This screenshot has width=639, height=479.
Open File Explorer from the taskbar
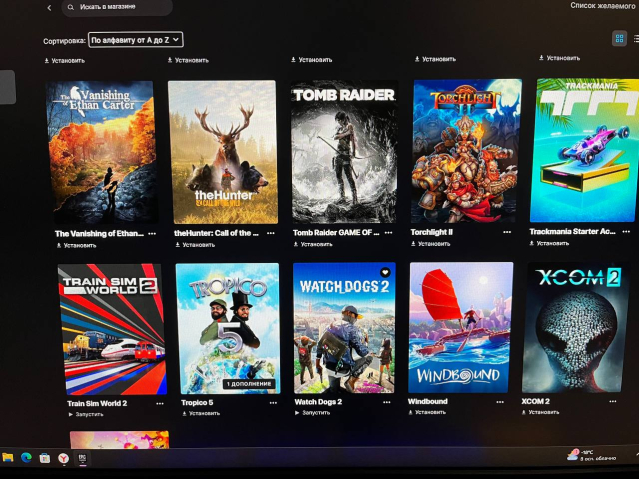pyautogui.click(x=7, y=457)
